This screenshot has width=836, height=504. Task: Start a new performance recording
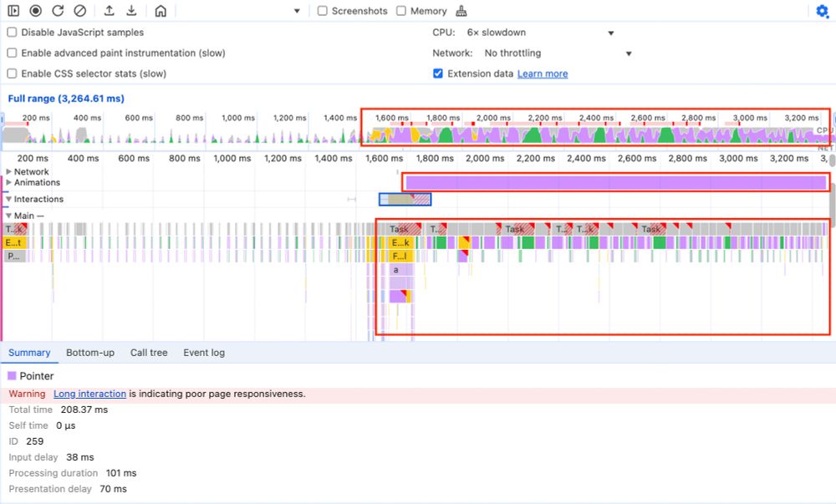click(x=35, y=11)
